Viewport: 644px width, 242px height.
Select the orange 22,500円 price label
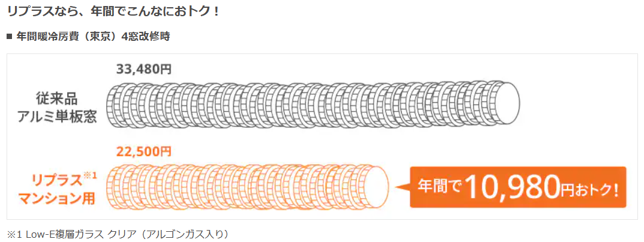(x=143, y=151)
